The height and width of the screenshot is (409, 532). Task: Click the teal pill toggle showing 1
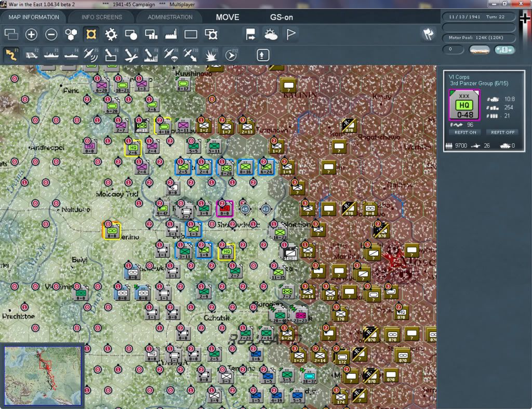pos(504,50)
